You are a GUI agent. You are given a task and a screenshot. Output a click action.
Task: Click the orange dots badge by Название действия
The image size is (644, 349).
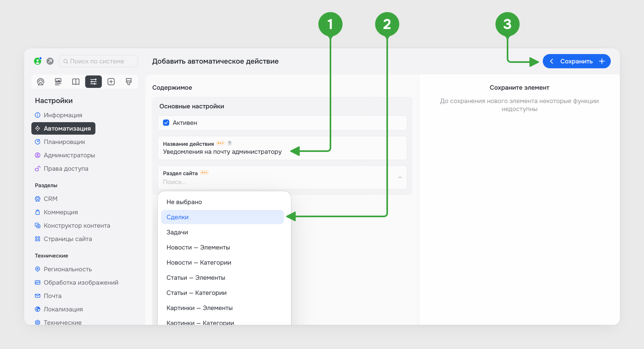click(x=221, y=143)
